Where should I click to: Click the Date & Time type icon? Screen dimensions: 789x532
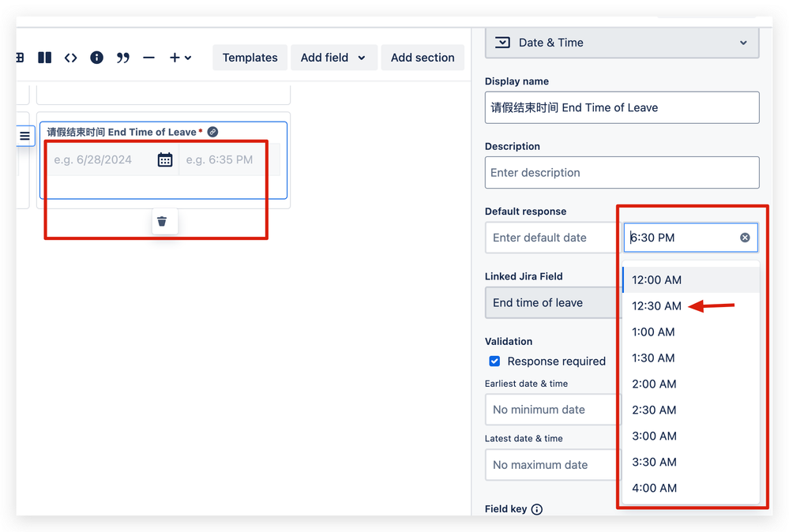pyautogui.click(x=502, y=43)
